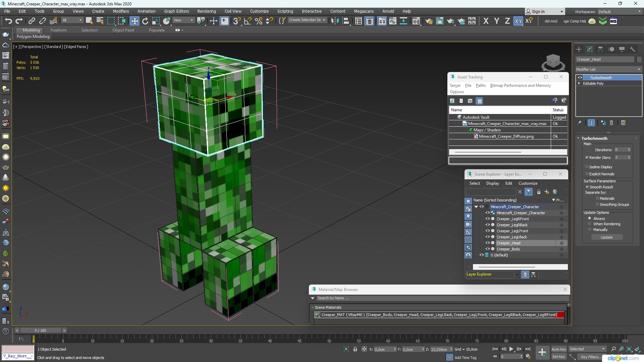Open the Modifier List dropdown

click(608, 69)
